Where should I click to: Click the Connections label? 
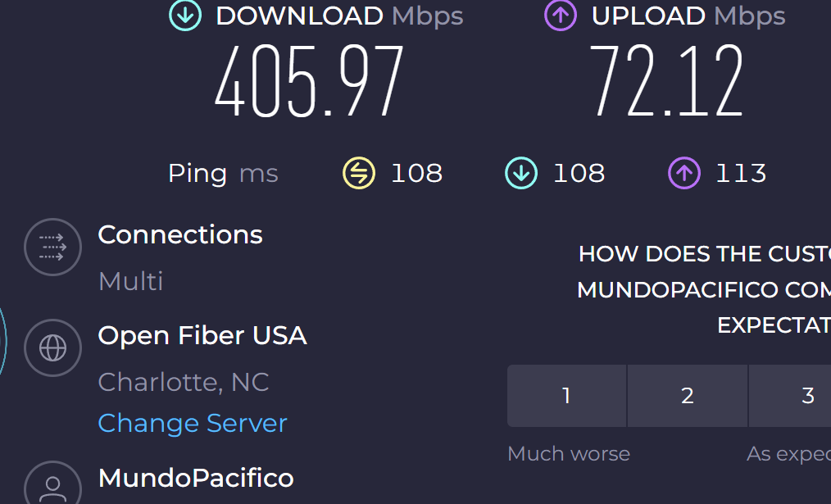tap(180, 234)
